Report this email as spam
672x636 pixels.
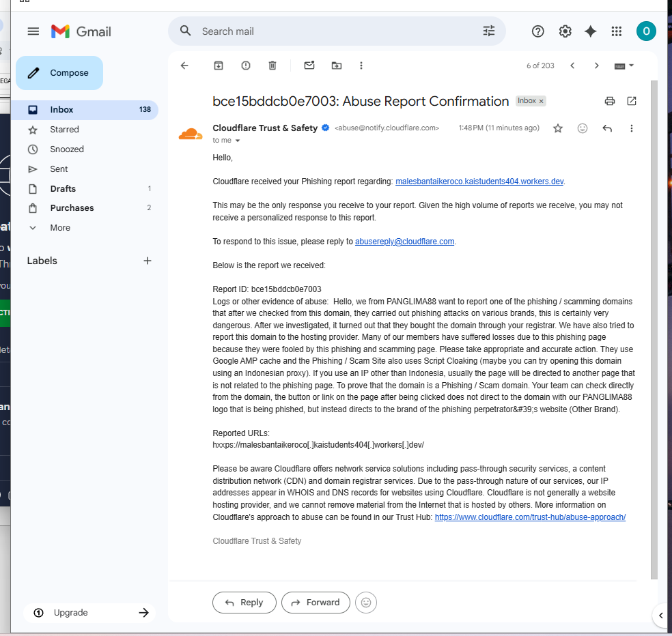[246, 66]
